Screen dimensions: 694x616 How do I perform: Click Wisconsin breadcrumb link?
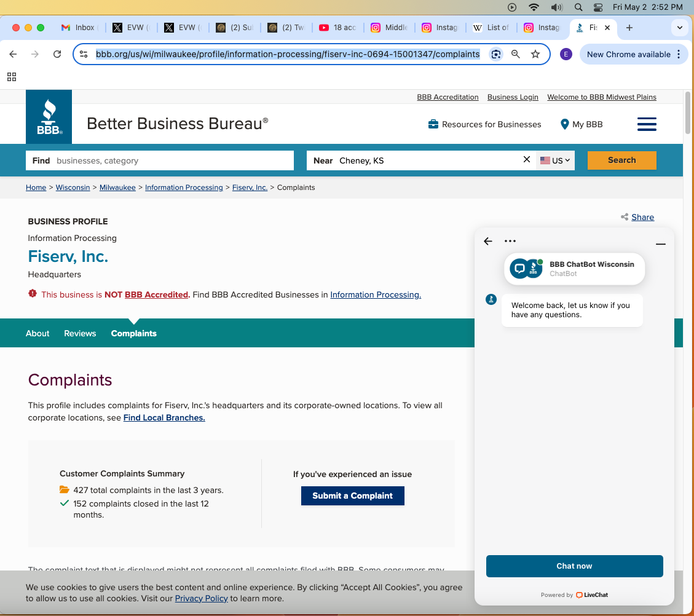coord(73,187)
